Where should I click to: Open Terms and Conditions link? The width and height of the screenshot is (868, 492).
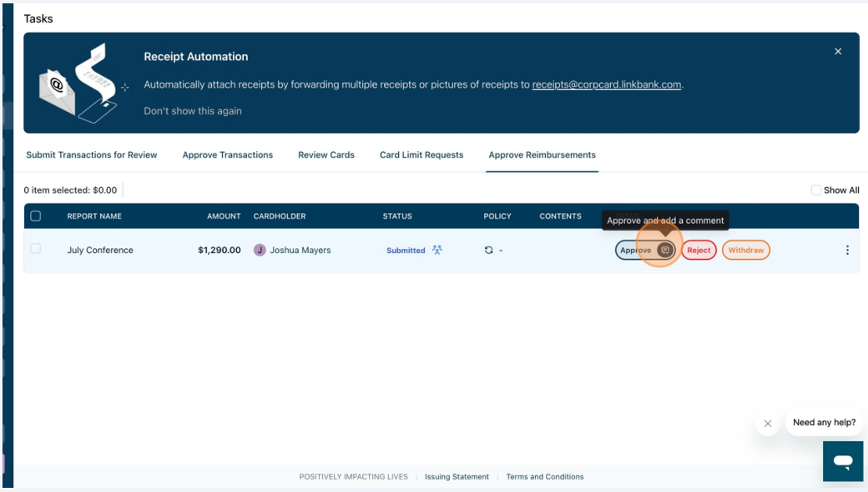pos(545,476)
